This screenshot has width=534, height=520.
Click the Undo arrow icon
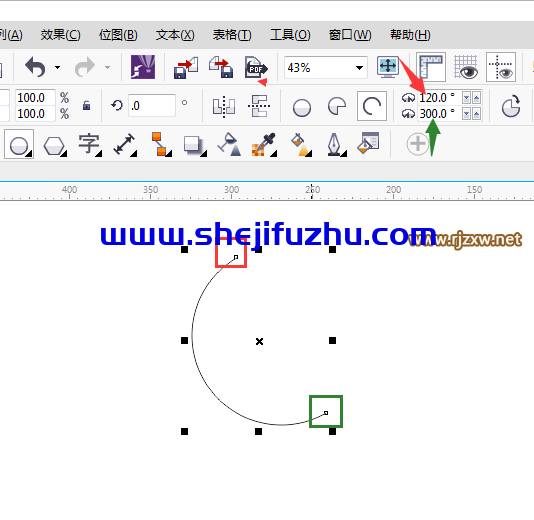click(35, 67)
